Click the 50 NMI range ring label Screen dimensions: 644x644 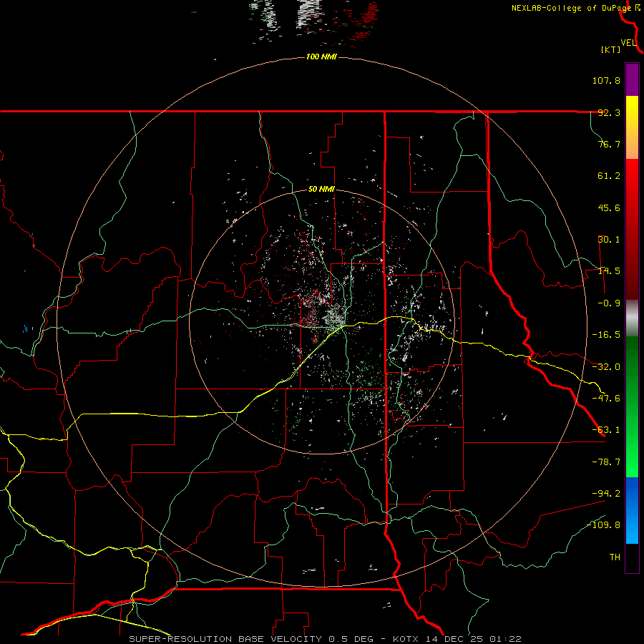(321, 190)
